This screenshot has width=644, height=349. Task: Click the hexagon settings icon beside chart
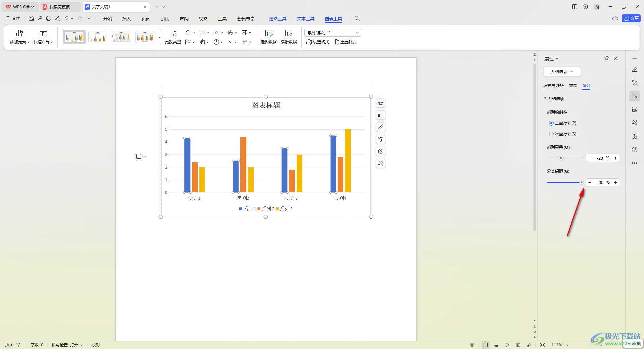pyautogui.click(x=381, y=151)
